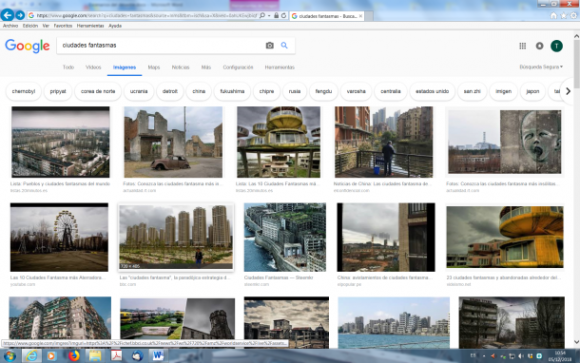Switch to the Maps tab

point(154,67)
